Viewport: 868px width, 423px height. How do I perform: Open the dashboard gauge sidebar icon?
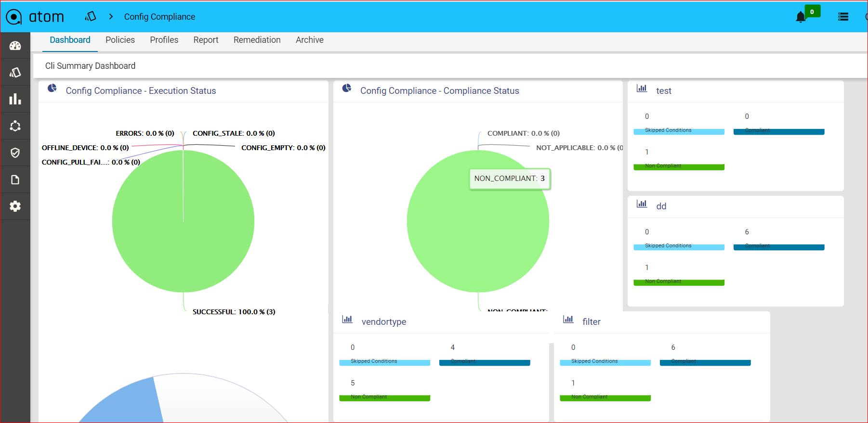pyautogui.click(x=15, y=46)
